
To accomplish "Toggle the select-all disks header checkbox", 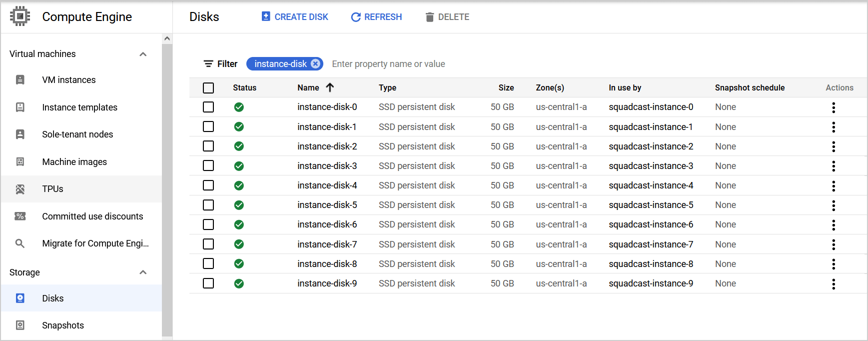I will [208, 88].
